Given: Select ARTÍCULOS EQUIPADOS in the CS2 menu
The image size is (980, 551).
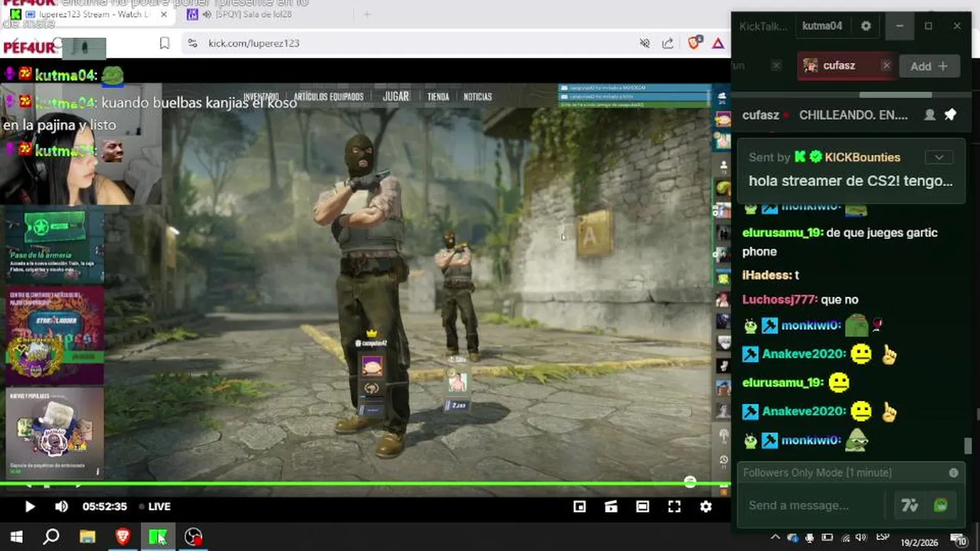Looking at the screenshot, I should (328, 97).
